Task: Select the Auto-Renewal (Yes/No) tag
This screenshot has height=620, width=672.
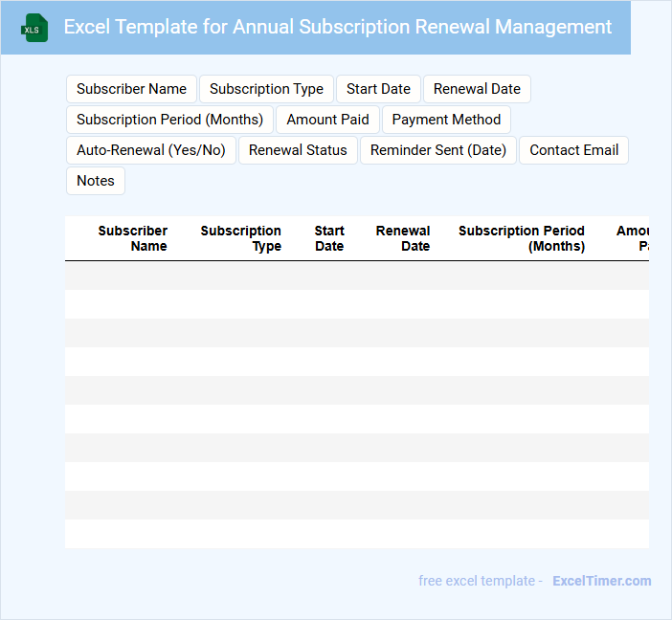Action: [x=151, y=150]
